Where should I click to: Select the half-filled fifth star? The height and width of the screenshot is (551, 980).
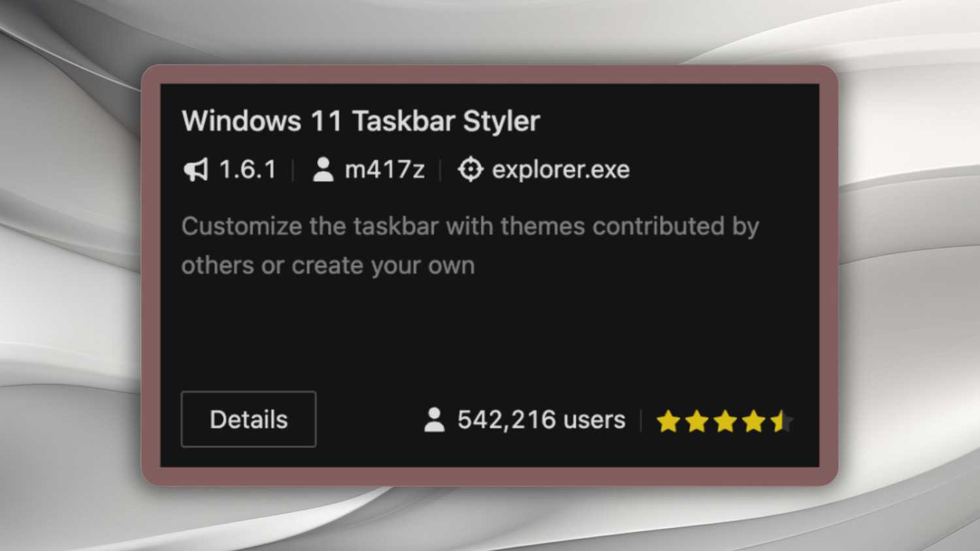coord(781,422)
